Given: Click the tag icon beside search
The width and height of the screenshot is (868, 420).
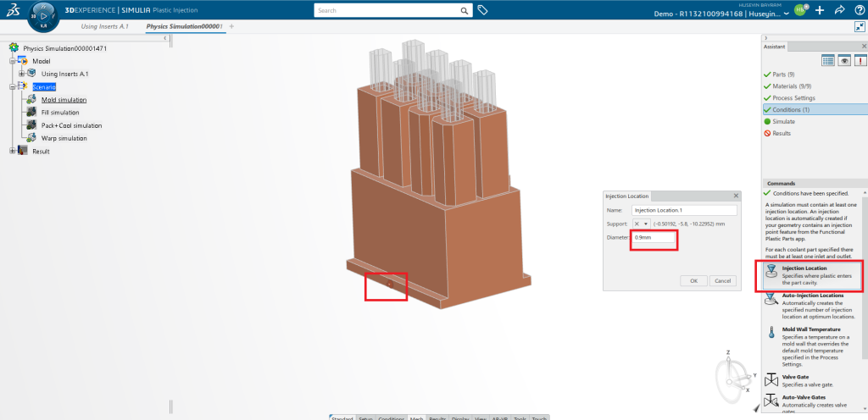Looking at the screenshot, I should pyautogui.click(x=483, y=10).
